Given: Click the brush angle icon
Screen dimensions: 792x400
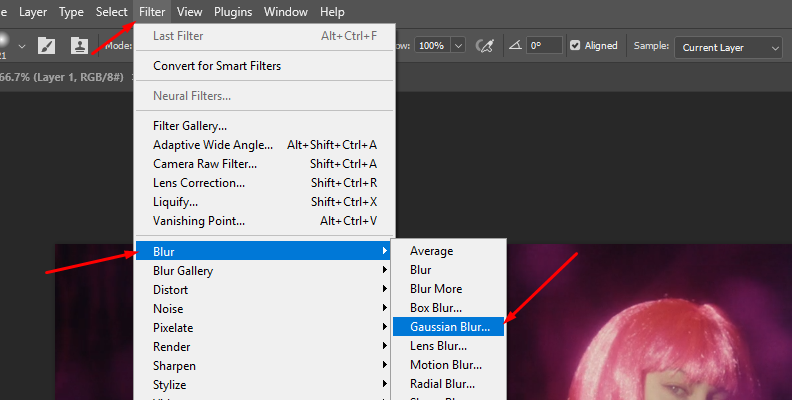Looking at the screenshot, I should click(515, 45).
